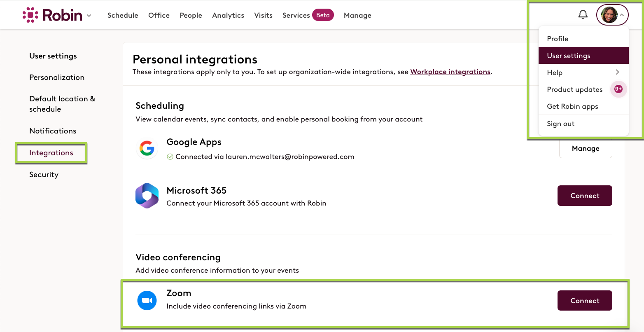Open the Visits menu item
Viewport: 644px width, 332px height.
263,15
